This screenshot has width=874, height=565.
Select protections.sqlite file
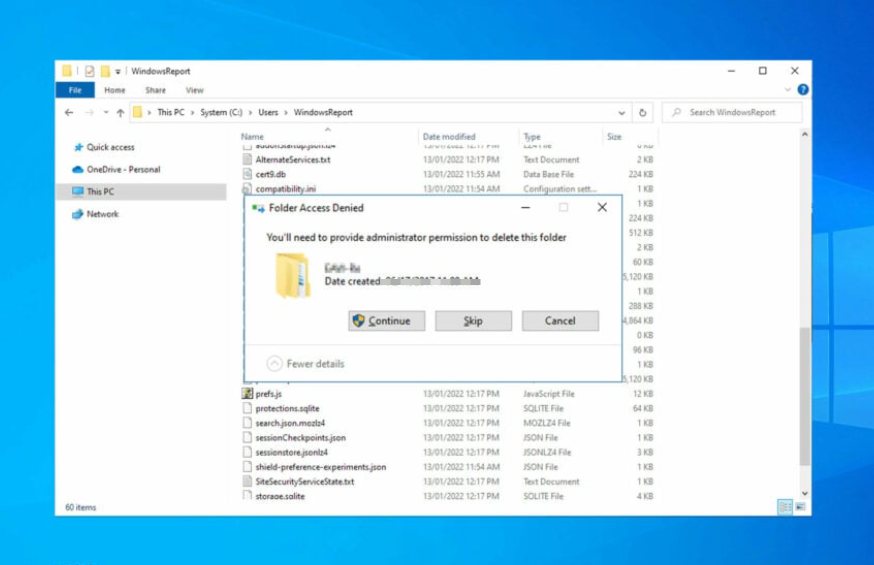pos(287,408)
